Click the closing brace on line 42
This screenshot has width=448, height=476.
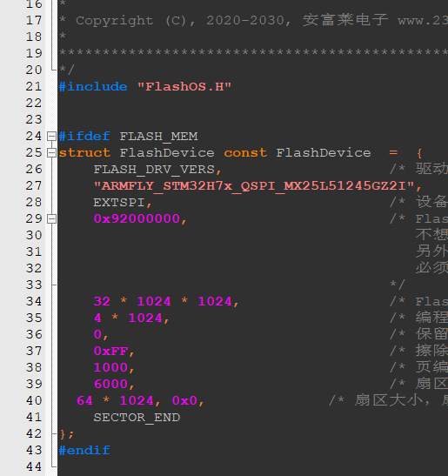click(63, 434)
